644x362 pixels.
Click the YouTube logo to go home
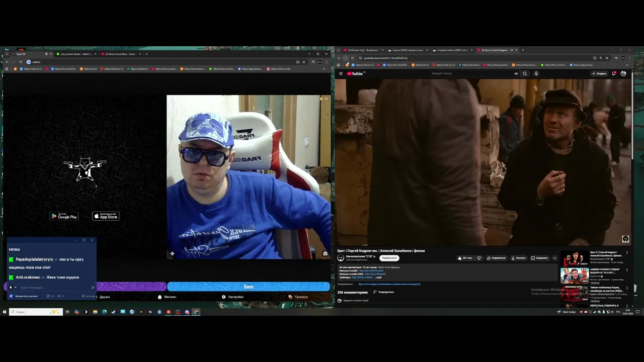[x=355, y=73]
